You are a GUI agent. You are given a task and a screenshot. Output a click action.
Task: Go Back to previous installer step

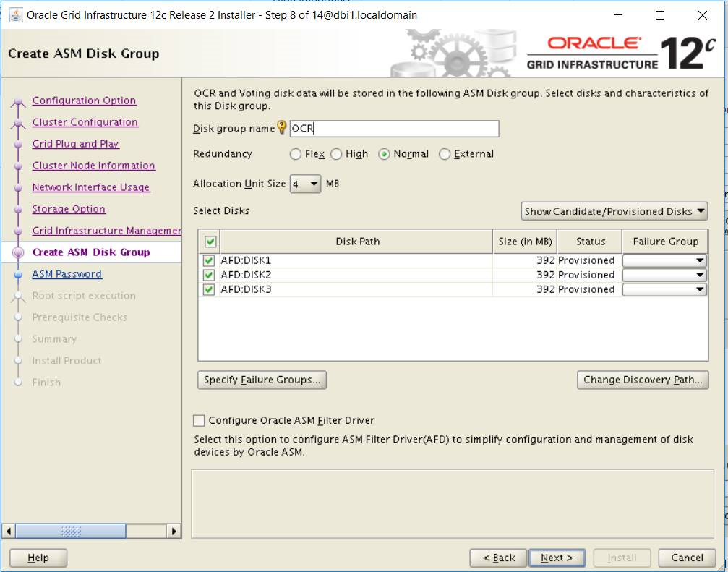(x=498, y=558)
